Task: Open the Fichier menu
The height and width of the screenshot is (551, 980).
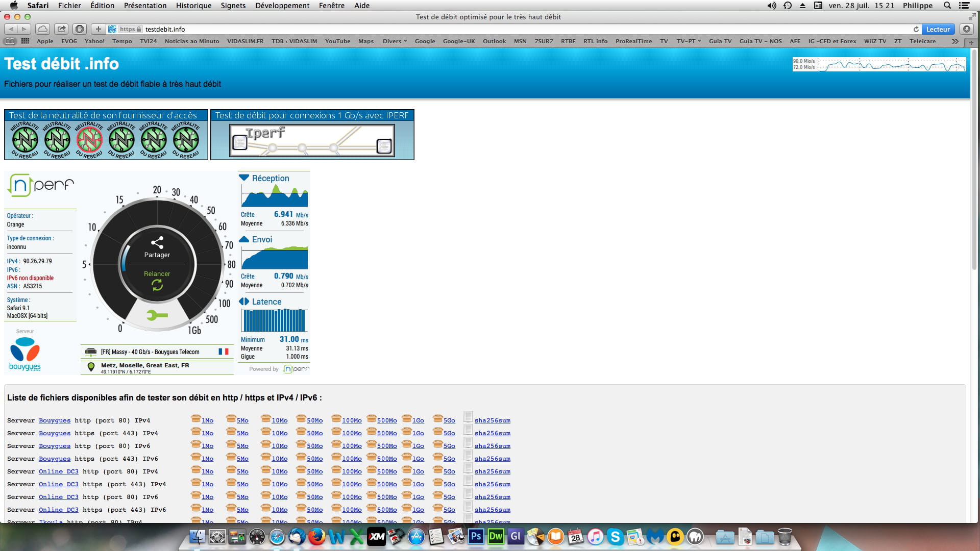Action: point(69,6)
